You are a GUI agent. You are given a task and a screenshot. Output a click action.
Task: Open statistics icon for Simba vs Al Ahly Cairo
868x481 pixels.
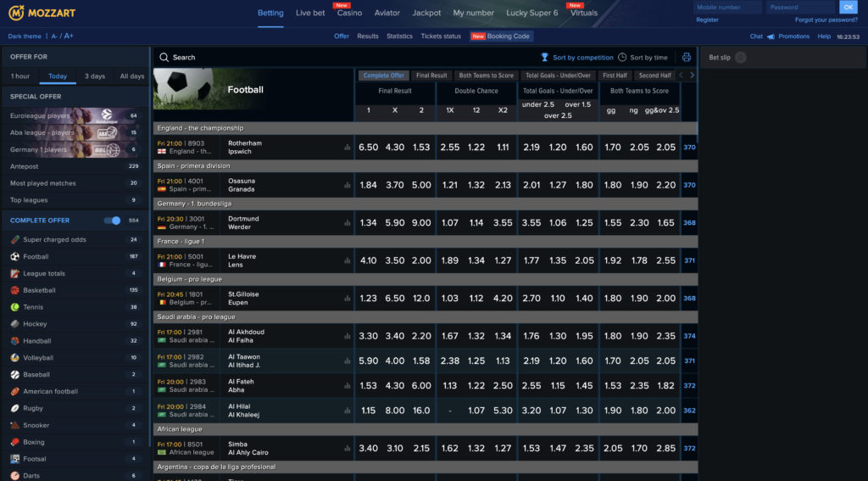tap(348, 448)
